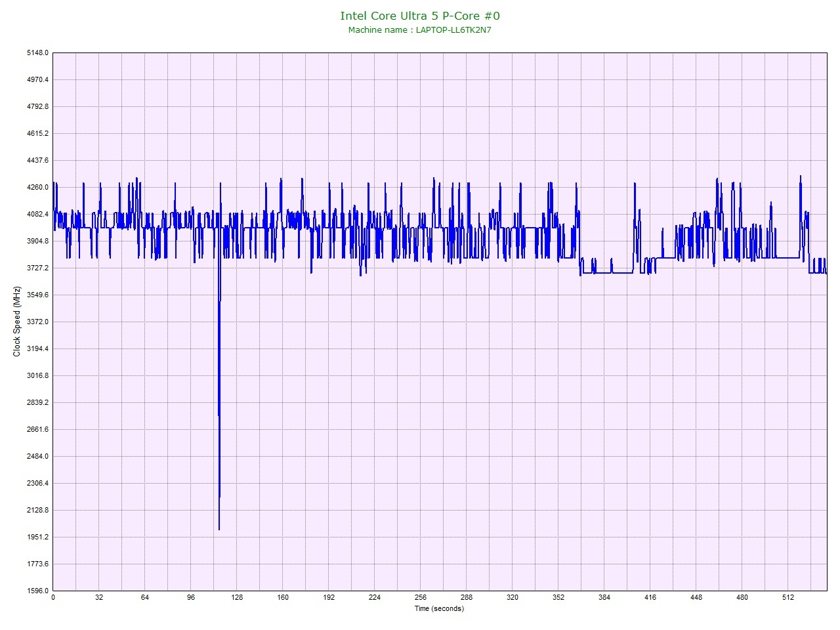Click the 4082.4 y-axis tick label
840x630 pixels.
point(37,214)
